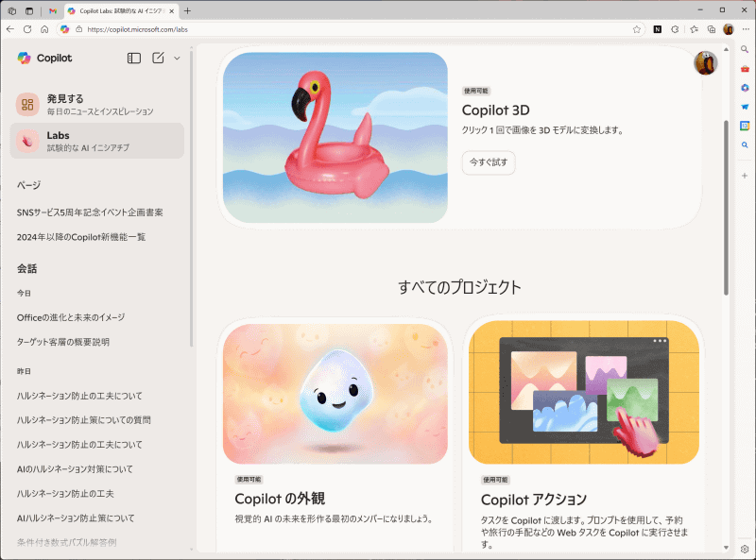
Task: Click the N extension icon in the toolbar
Action: pos(657,28)
